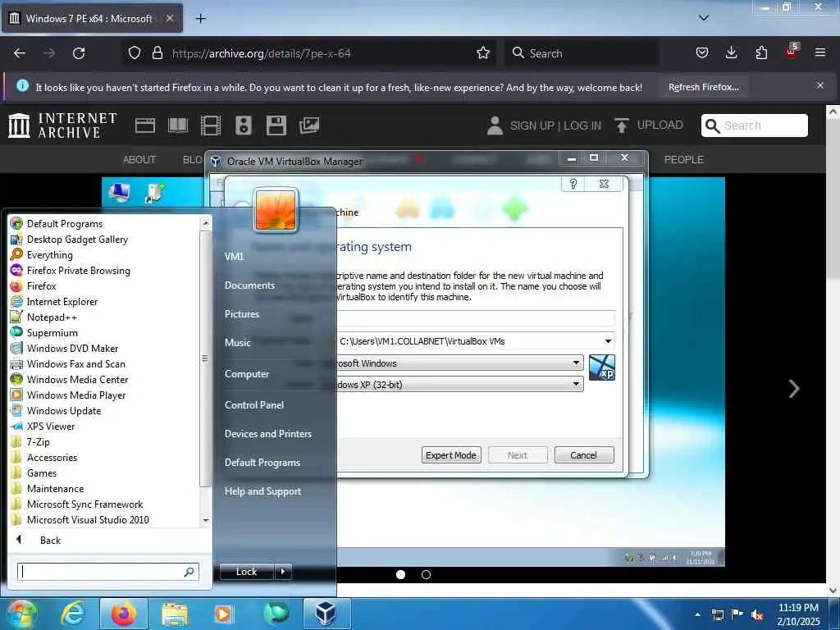Viewport: 840px width, 630px height.
Task: Click the Firefox back arrow
Action: pos(20,53)
